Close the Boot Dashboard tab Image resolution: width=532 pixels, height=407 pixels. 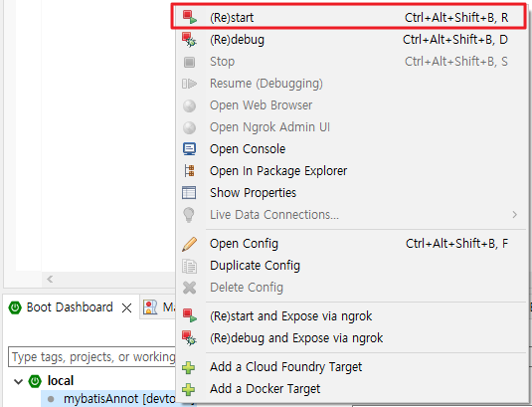pyautogui.click(x=127, y=308)
